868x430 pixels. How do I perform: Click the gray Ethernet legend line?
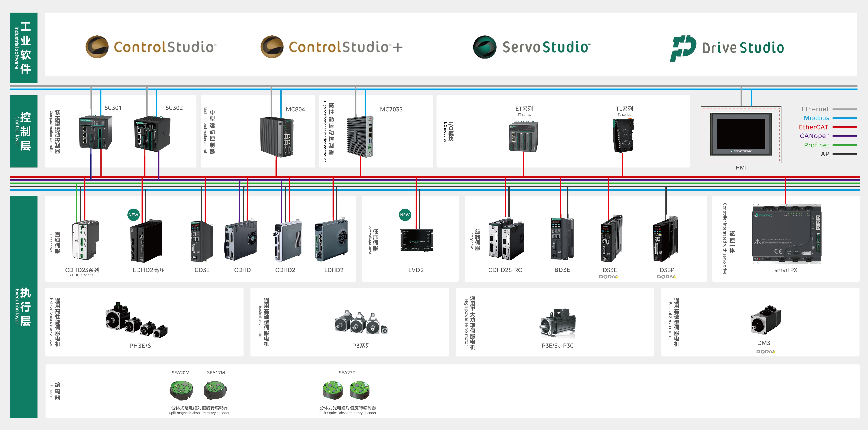tap(844, 109)
